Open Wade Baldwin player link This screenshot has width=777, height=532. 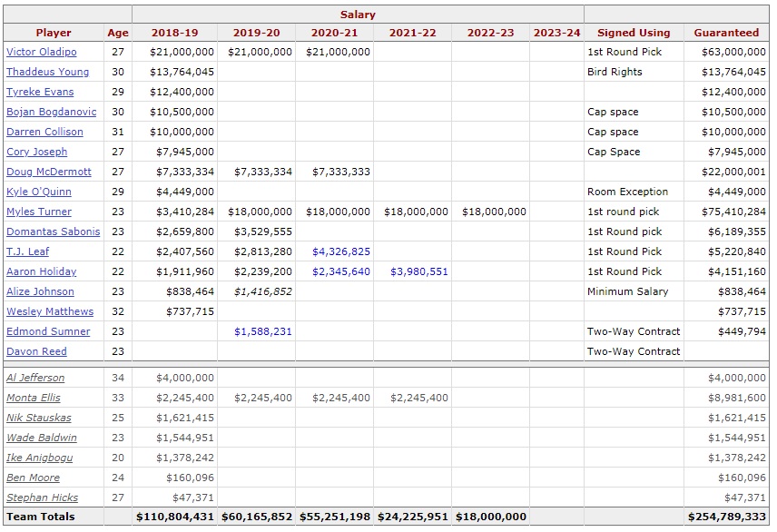(x=42, y=438)
